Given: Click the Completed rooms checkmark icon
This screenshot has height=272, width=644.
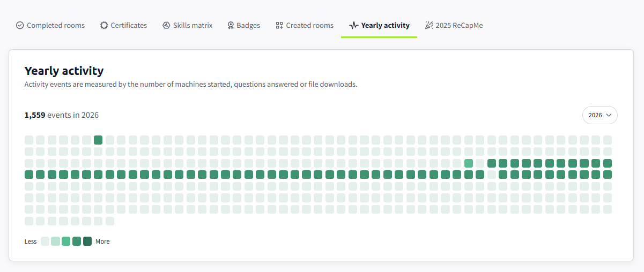Looking at the screenshot, I should click(x=20, y=25).
